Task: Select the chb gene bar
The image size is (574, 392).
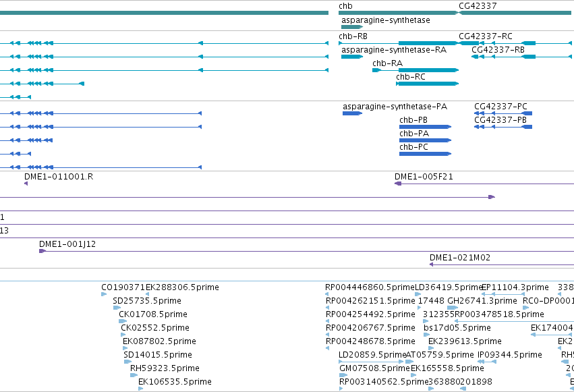Action: click(x=398, y=13)
